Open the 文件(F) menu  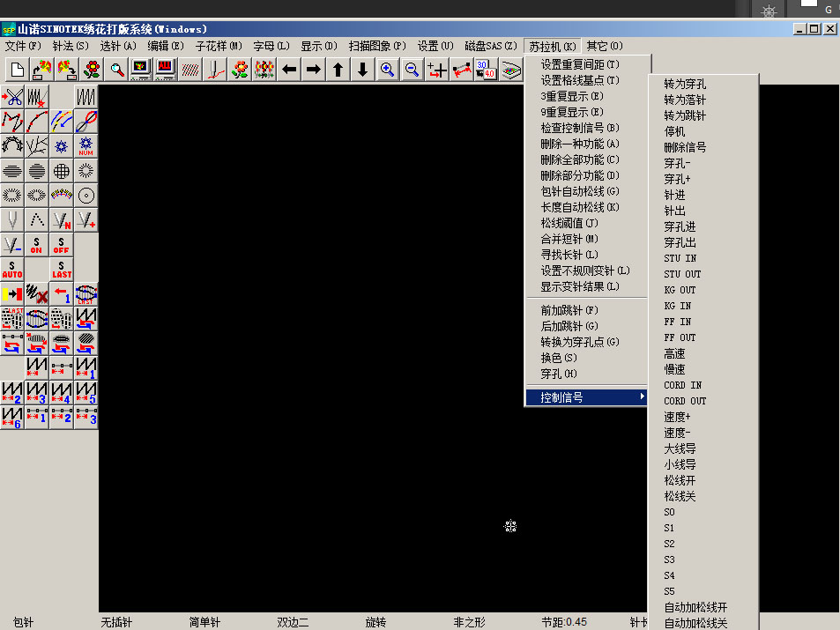click(x=23, y=46)
